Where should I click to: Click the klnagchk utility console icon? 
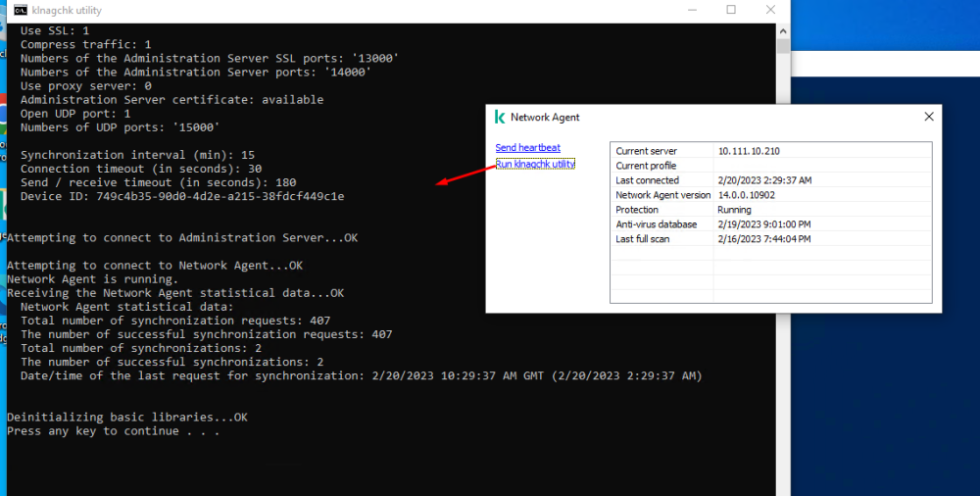(21, 10)
